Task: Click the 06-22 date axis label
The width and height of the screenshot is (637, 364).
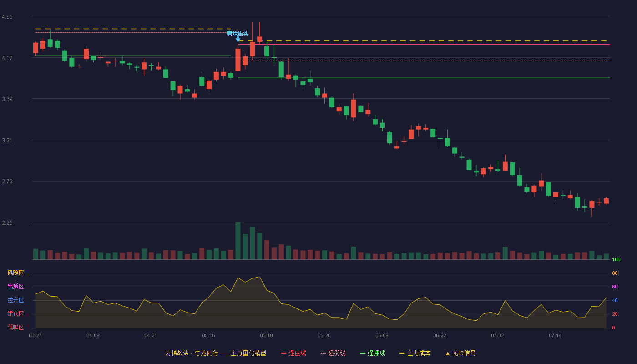Action: [440, 335]
